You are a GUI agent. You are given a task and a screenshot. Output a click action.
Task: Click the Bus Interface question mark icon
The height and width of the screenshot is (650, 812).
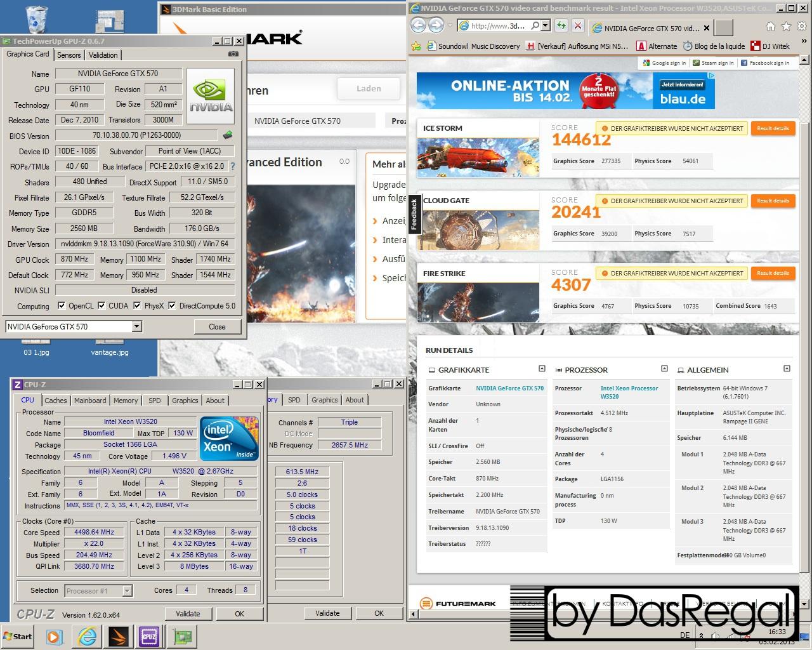pos(232,166)
